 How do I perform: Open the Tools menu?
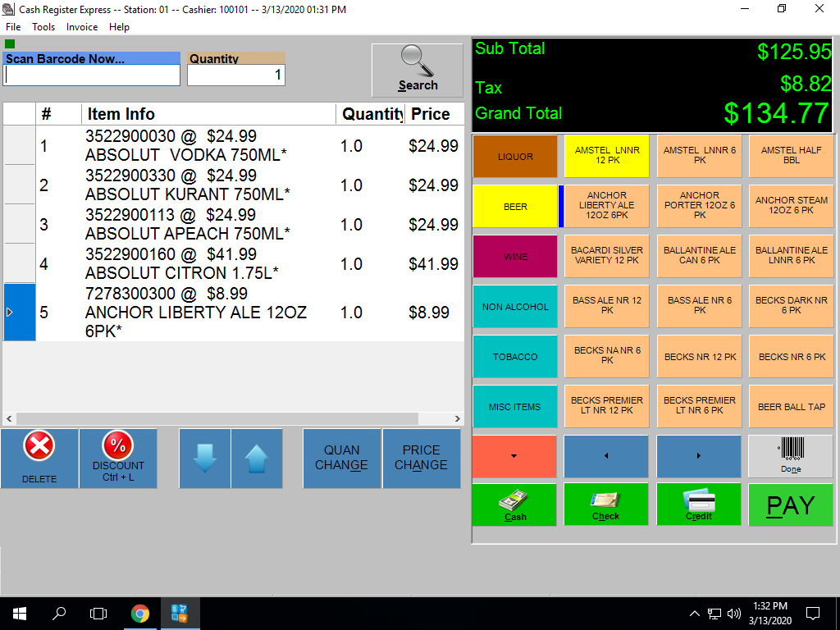[43, 27]
